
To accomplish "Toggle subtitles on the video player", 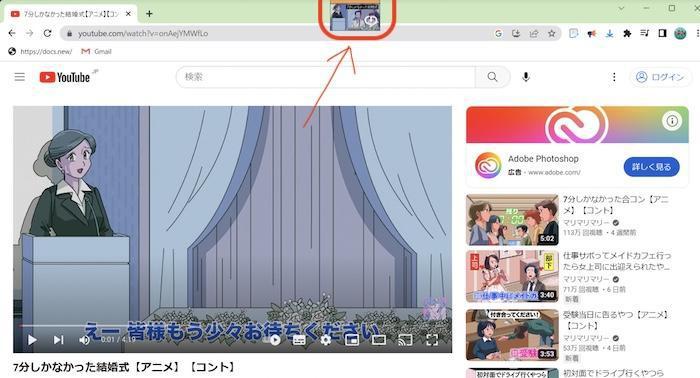I will [299, 341].
